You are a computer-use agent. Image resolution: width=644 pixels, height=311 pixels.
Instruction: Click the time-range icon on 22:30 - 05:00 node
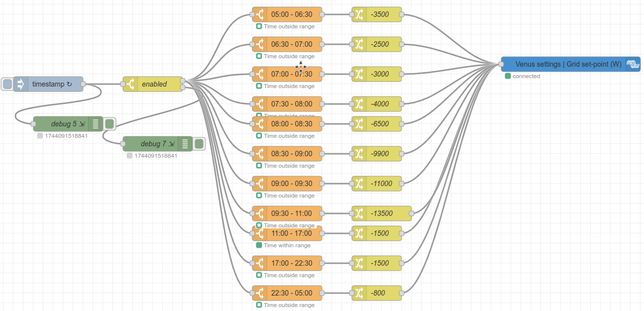click(x=260, y=293)
